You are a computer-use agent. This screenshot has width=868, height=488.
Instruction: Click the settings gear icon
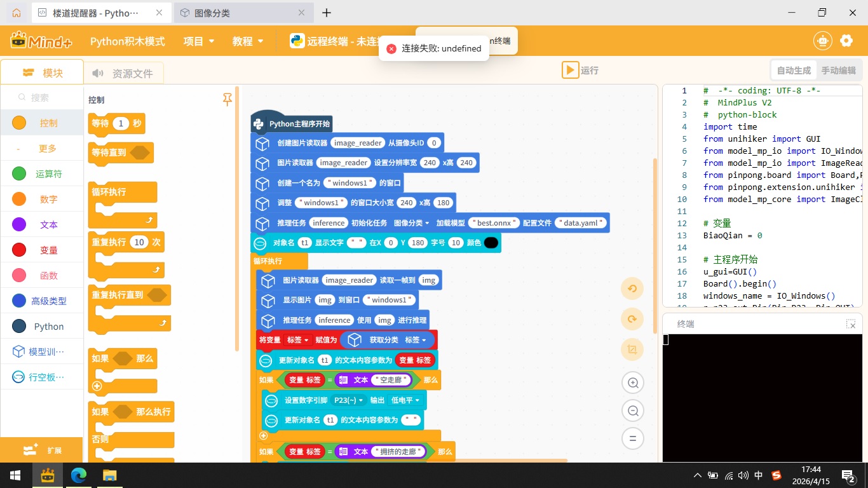(x=846, y=41)
